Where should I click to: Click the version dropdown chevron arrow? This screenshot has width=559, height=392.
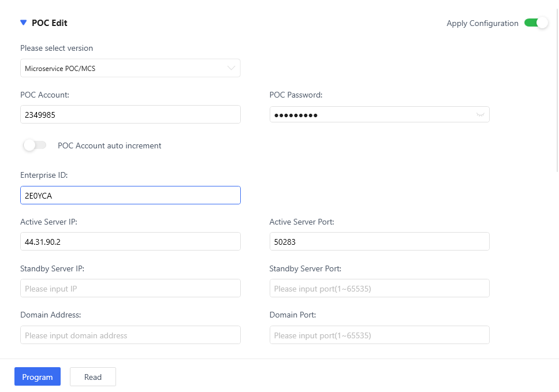tap(231, 68)
